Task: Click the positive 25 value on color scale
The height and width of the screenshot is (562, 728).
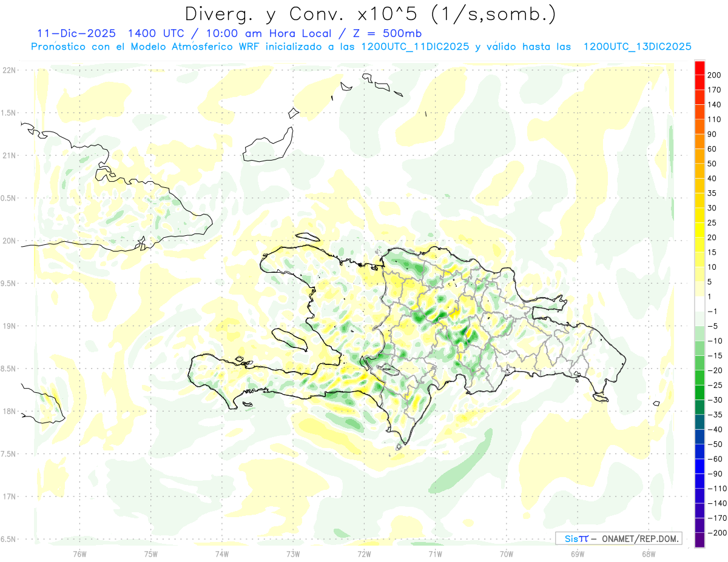Action: point(712,222)
